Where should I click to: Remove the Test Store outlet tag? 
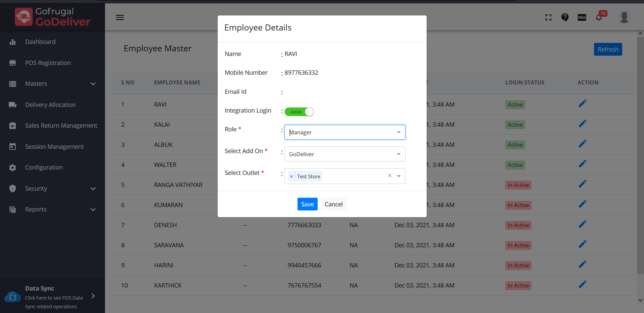pos(291,177)
